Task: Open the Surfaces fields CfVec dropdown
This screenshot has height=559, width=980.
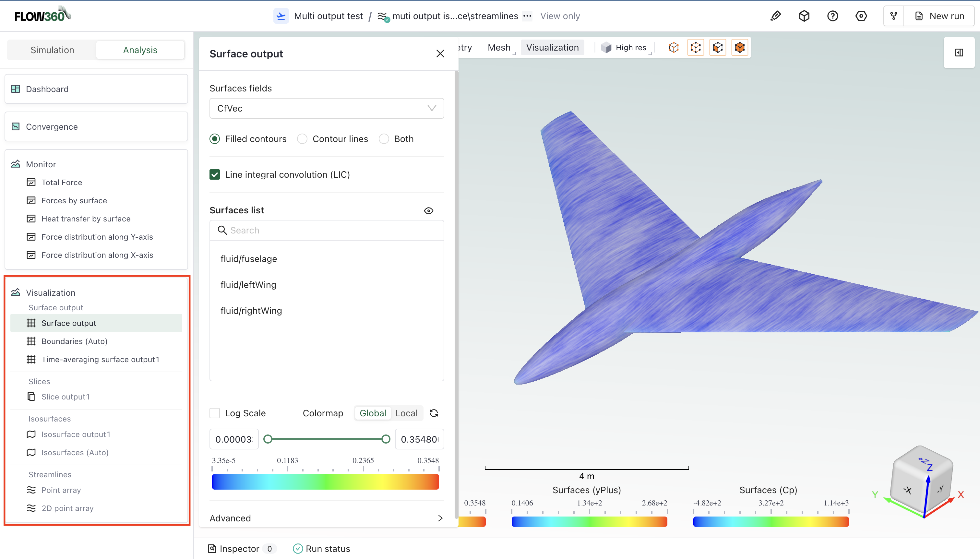Action: coord(326,108)
